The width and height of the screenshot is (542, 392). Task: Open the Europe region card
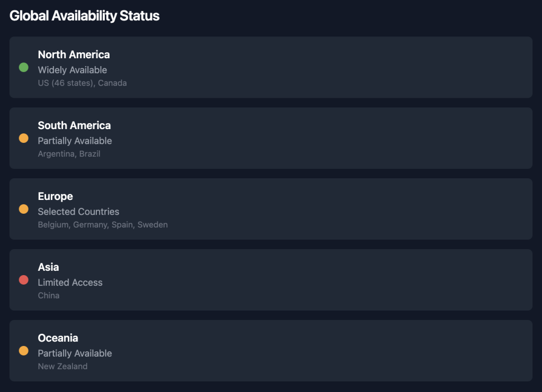click(x=270, y=209)
